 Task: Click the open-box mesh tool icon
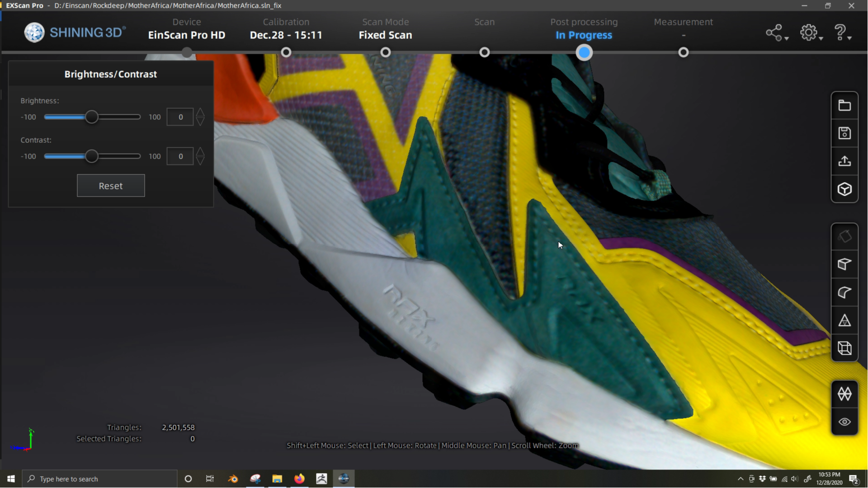[x=844, y=264]
